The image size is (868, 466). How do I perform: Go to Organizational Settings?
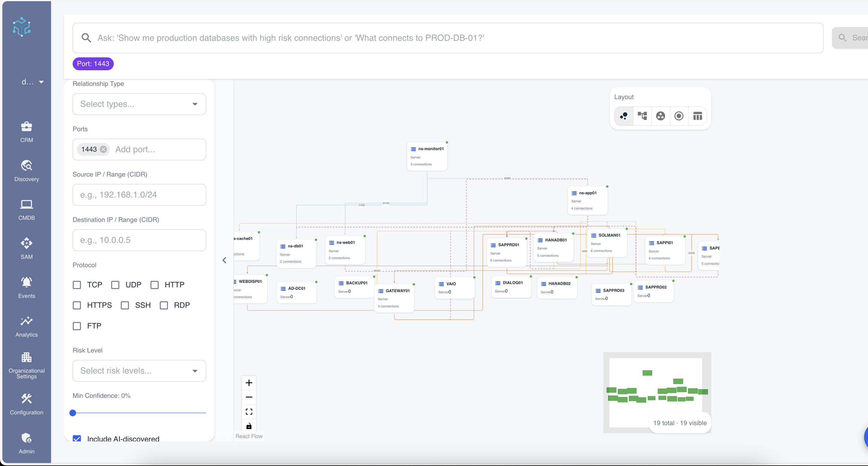click(27, 365)
